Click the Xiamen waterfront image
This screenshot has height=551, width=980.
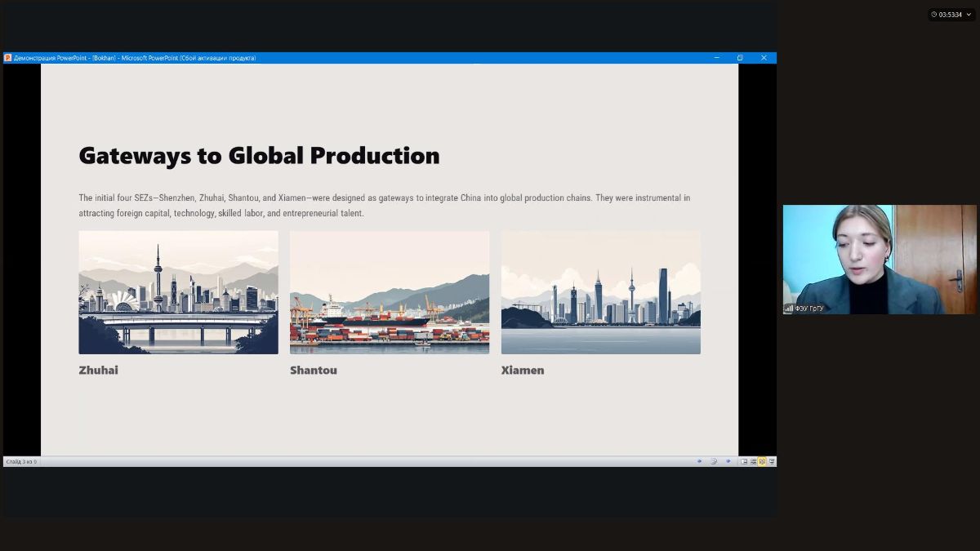[600, 292]
